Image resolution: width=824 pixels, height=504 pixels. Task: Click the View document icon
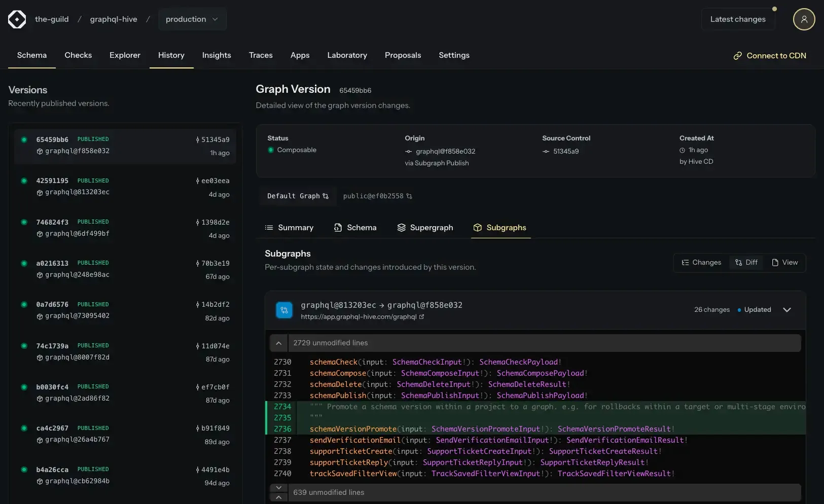click(775, 263)
